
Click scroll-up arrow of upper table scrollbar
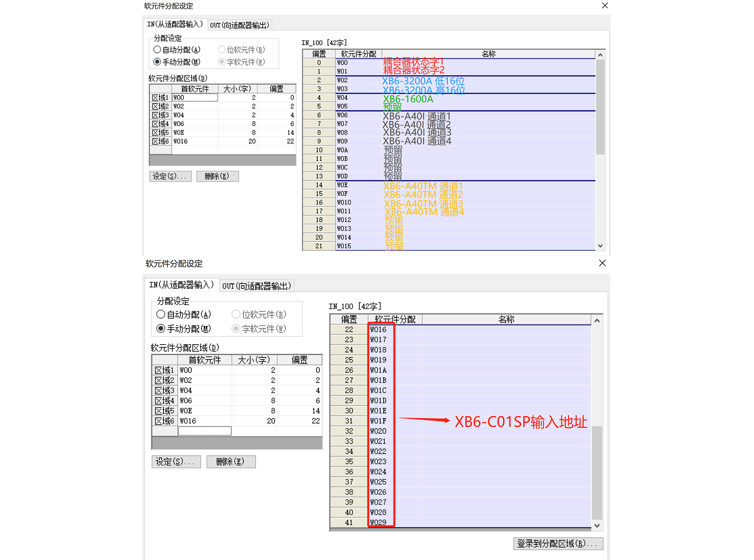(x=600, y=55)
